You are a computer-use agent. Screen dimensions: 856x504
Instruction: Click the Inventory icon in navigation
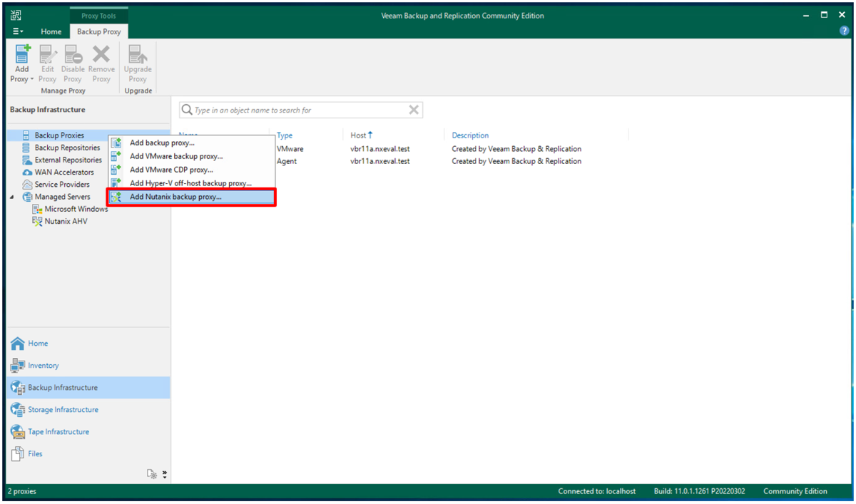point(17,366)
